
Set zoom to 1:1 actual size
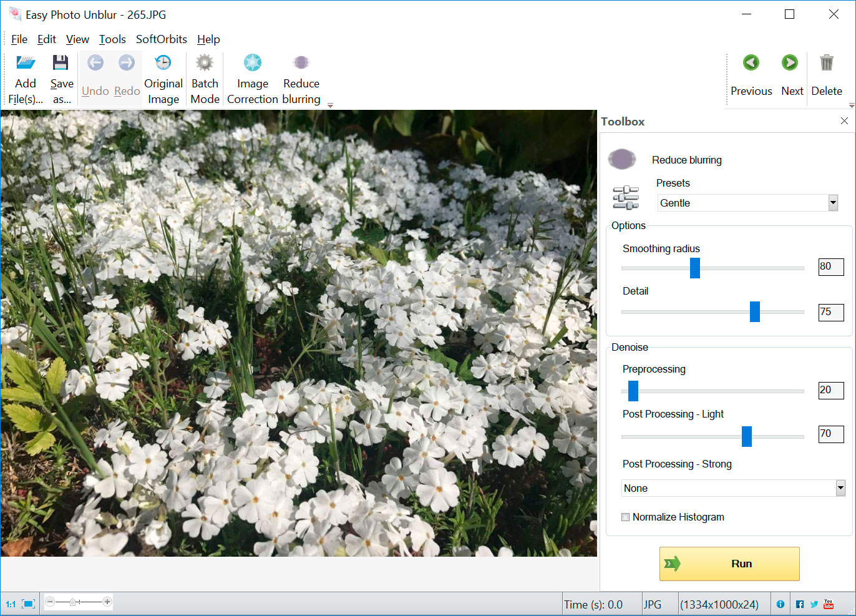click(10, 604)
